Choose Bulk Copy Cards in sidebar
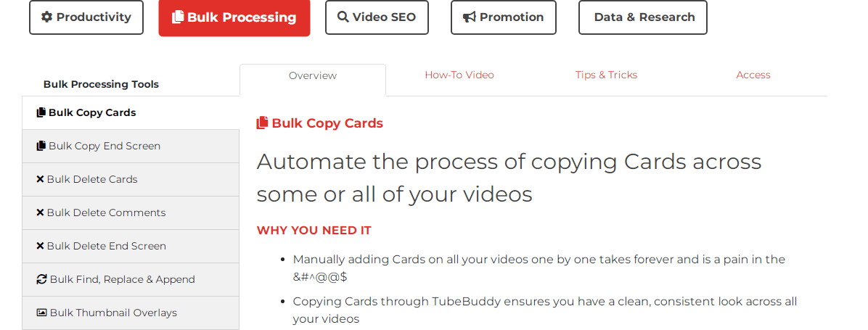This screenshot has width=868, height=330. [131, 112]
